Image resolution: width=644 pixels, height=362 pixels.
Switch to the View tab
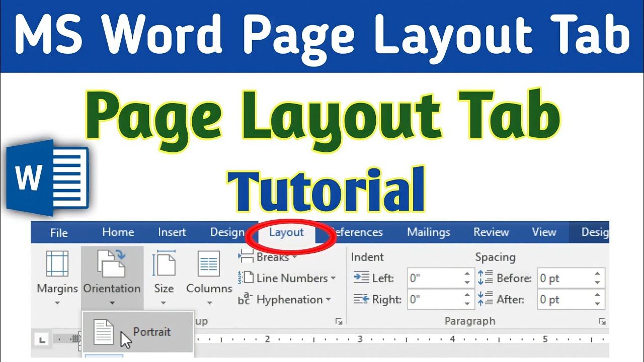point(544,232)
